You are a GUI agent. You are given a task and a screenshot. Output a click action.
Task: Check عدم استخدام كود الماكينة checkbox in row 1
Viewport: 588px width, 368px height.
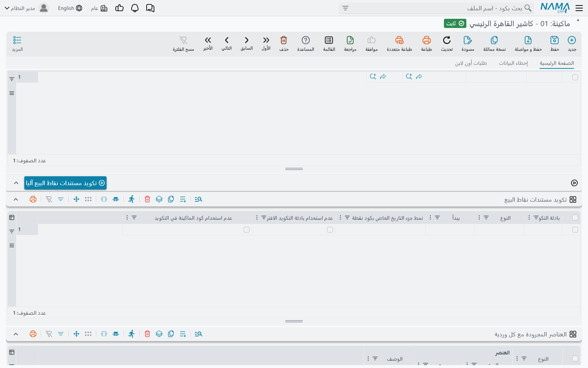tap(247, 230)
